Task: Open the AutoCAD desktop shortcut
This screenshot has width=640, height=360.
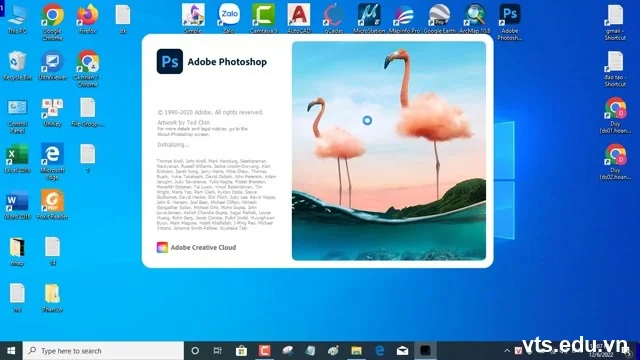Action: coord(299,18)
